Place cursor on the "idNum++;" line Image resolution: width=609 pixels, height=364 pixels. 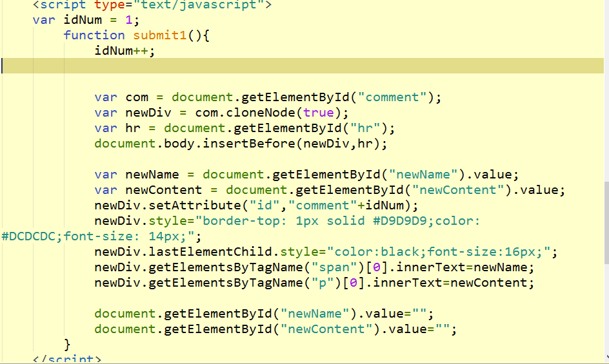(x=125, y=51)
